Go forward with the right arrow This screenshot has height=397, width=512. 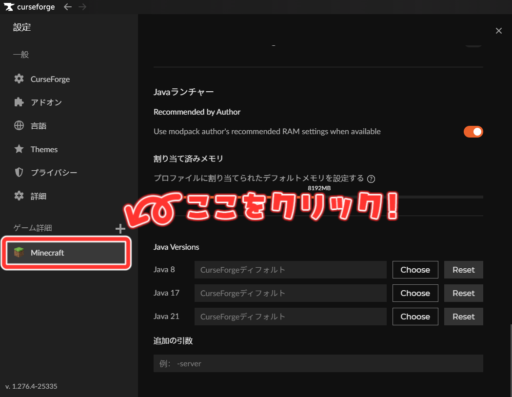[x=82, y=7]
